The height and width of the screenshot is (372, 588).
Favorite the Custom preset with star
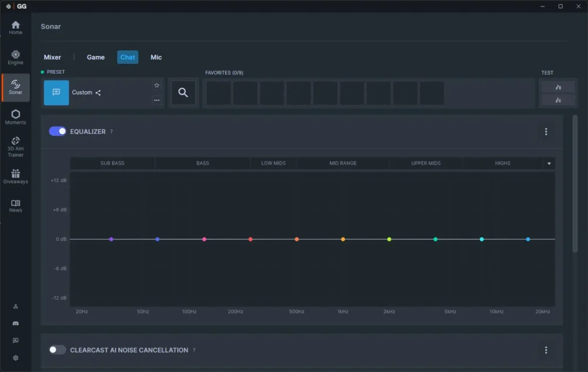[157, 85]
